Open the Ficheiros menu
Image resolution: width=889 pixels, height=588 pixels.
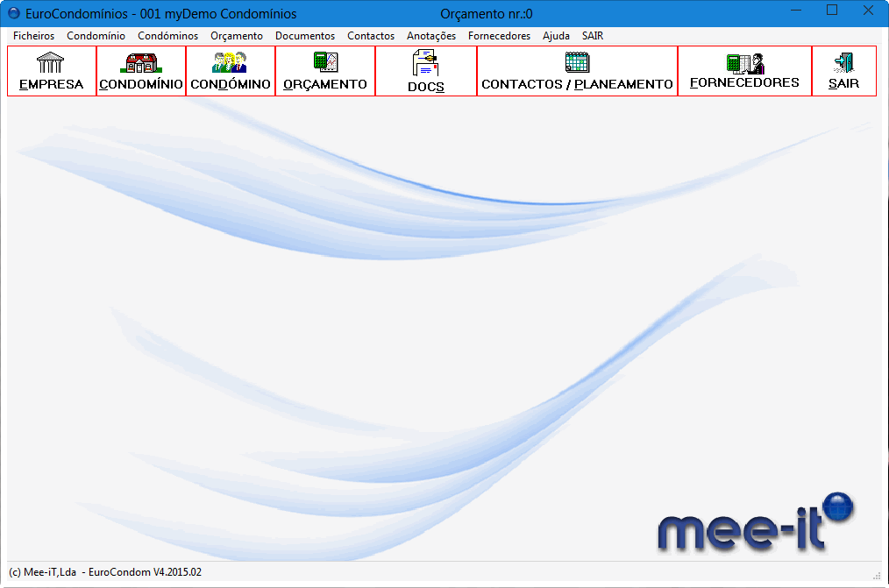[33, 36]
